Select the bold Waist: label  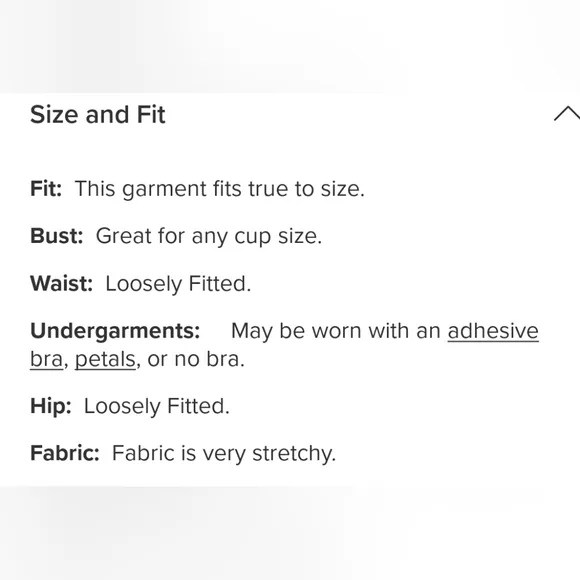click(x=61, y=283)
